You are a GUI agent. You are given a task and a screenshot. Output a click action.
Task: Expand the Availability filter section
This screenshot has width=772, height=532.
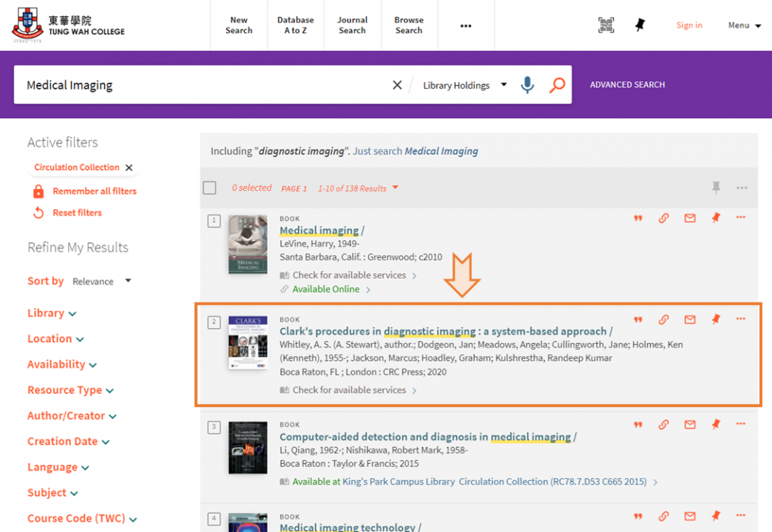[x=62, y=364]
